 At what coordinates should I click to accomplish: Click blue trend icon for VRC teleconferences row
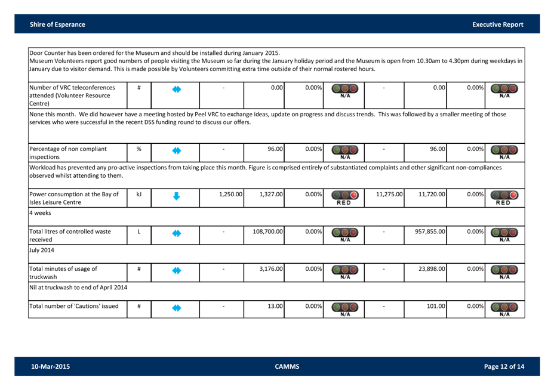[176, 89]
